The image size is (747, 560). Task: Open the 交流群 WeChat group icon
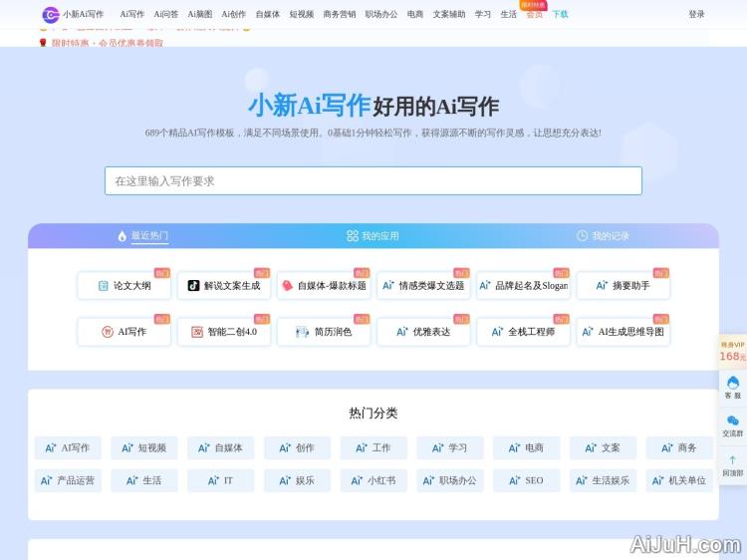coord(733,425)
